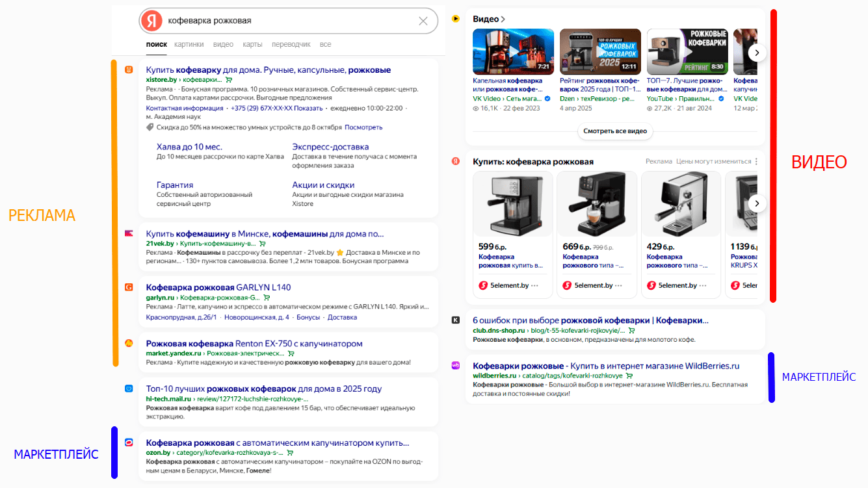Expand the Видео section heading chevron
Viewport: 868px width, 488px height.
pos(503,19)
